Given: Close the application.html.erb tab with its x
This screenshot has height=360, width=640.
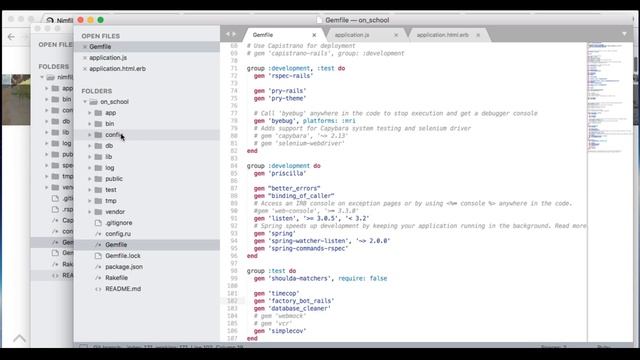Looking at the screenshot, I should (478, 35).
